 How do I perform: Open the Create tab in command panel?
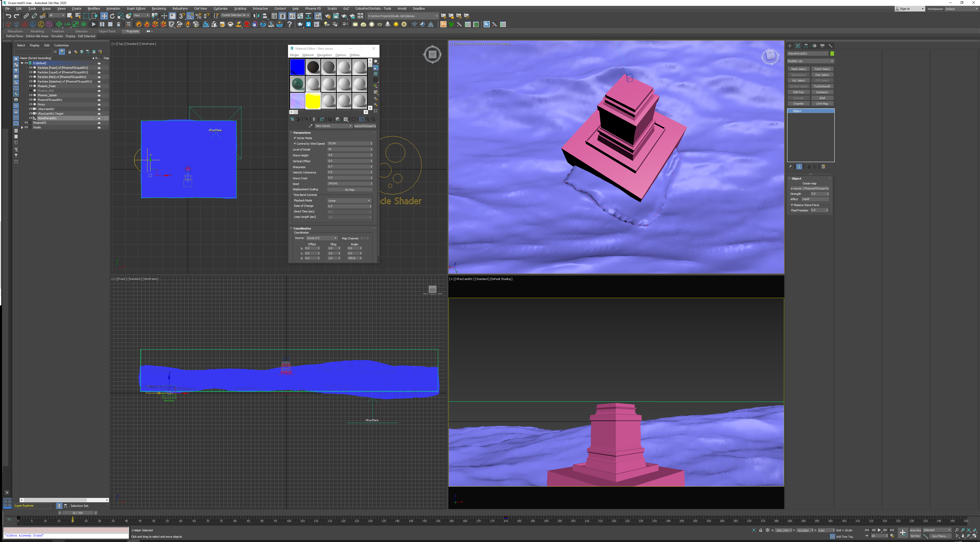pos(790,46)
